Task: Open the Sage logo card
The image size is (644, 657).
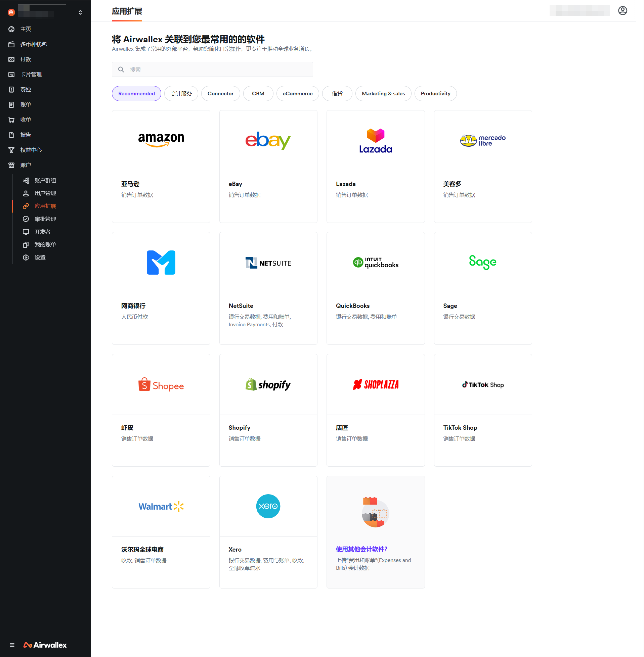Action: point(483,263)
